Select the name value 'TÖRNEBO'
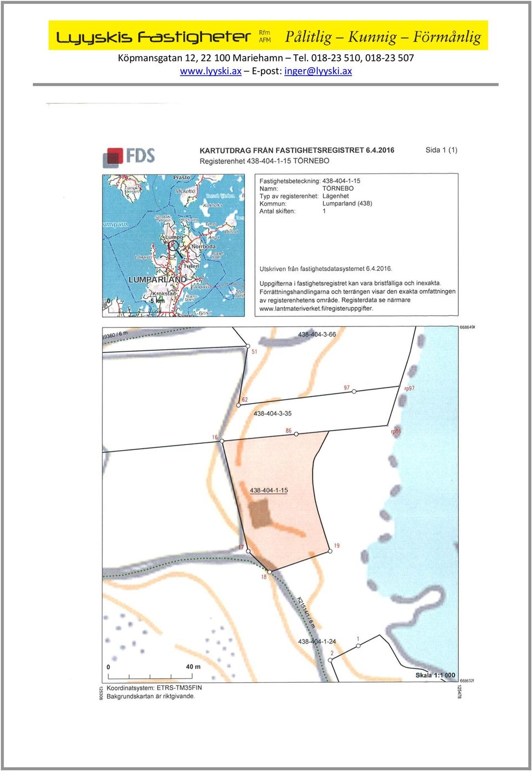The image size is (532, 772). pos(338,188)
